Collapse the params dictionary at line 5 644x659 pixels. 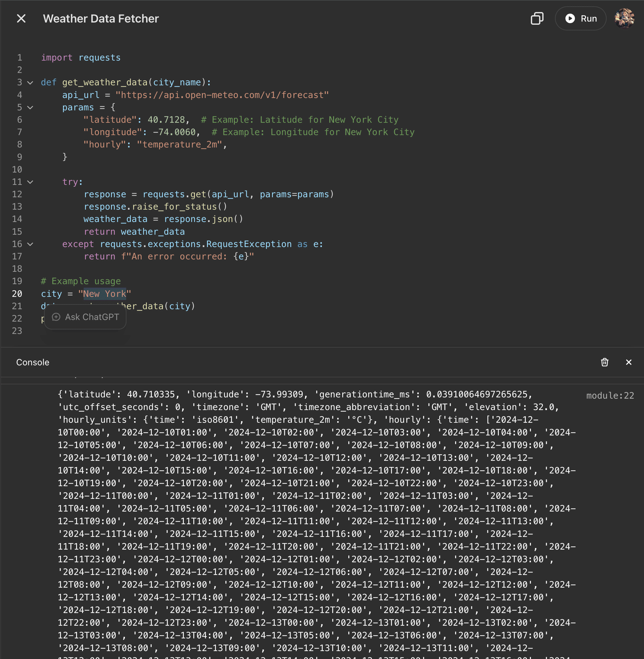(x=30, y=108)
